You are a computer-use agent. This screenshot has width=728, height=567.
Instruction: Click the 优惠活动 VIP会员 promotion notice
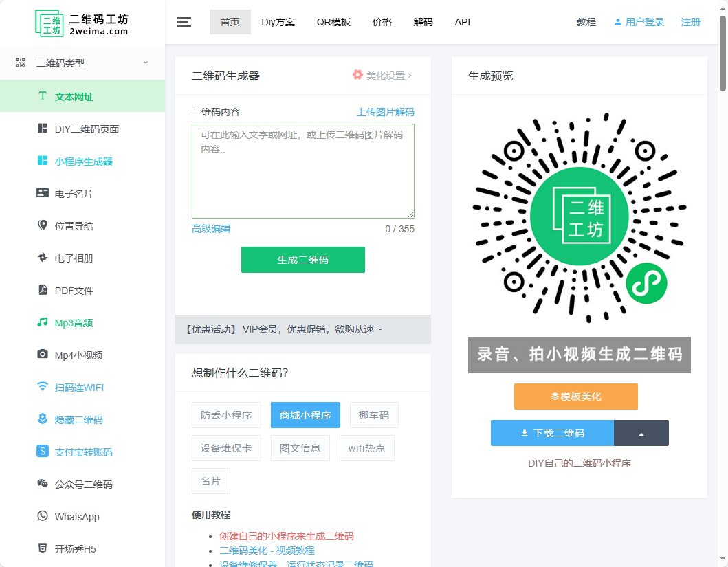(x=303, y=329)
